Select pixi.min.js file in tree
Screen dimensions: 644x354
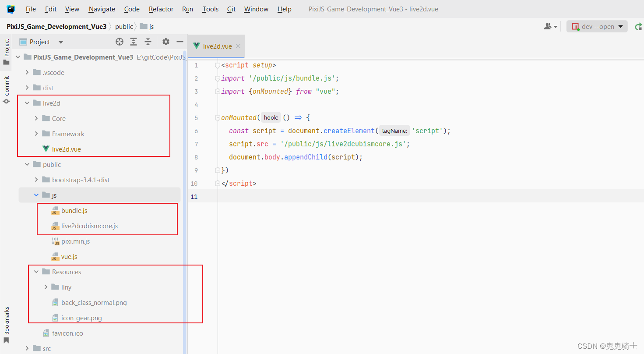[x=75, y=241]
